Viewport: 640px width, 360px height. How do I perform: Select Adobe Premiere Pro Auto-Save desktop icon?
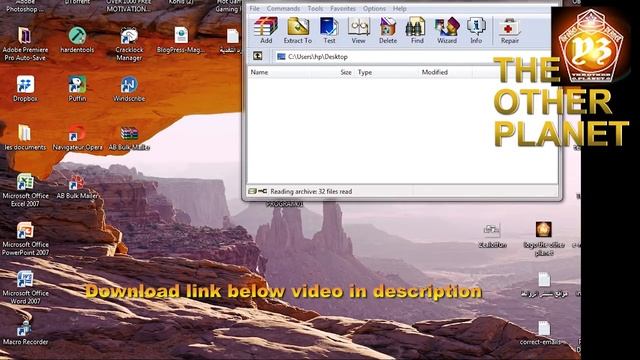[x=25, y=44]
